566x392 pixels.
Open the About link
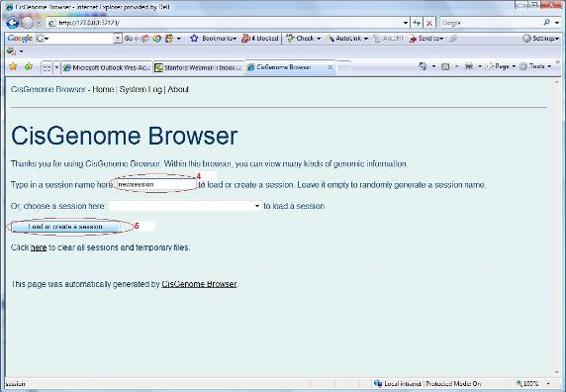tap(178, 89)
